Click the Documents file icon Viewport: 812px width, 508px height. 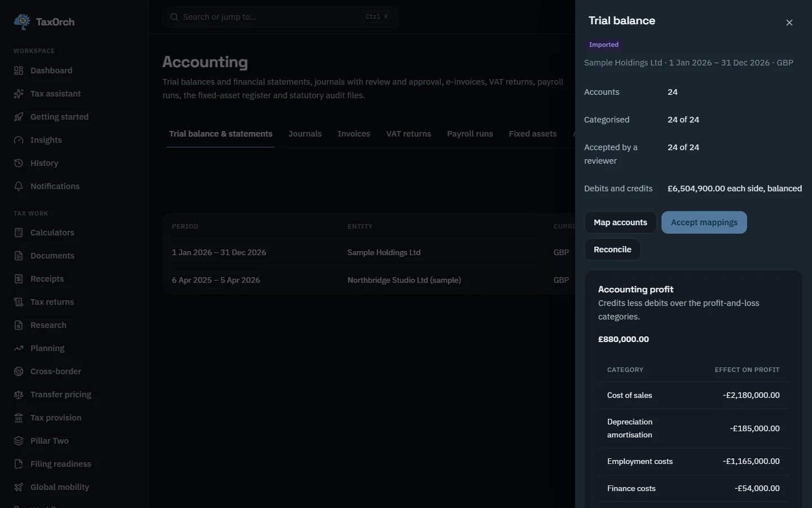pyautogui.click(x=19, y=256)
